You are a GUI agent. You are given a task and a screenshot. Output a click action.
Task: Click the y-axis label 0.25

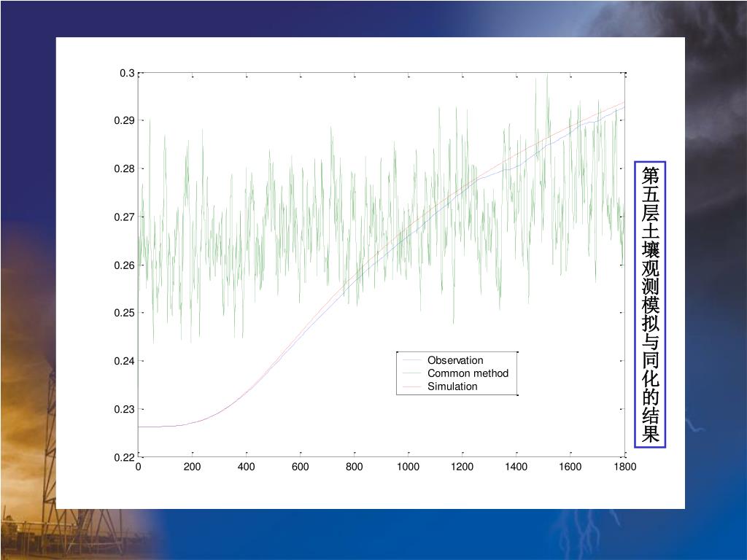point(124,313)
